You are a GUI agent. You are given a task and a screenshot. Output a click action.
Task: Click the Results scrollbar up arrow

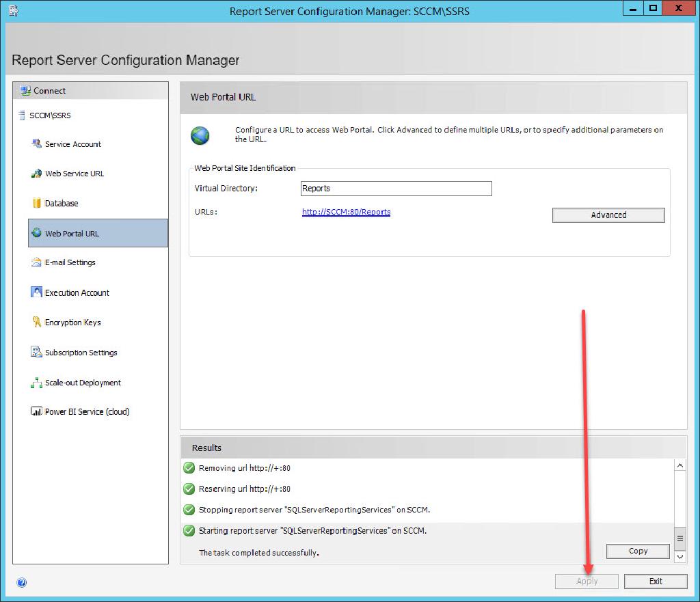click(x=680, y=465)
